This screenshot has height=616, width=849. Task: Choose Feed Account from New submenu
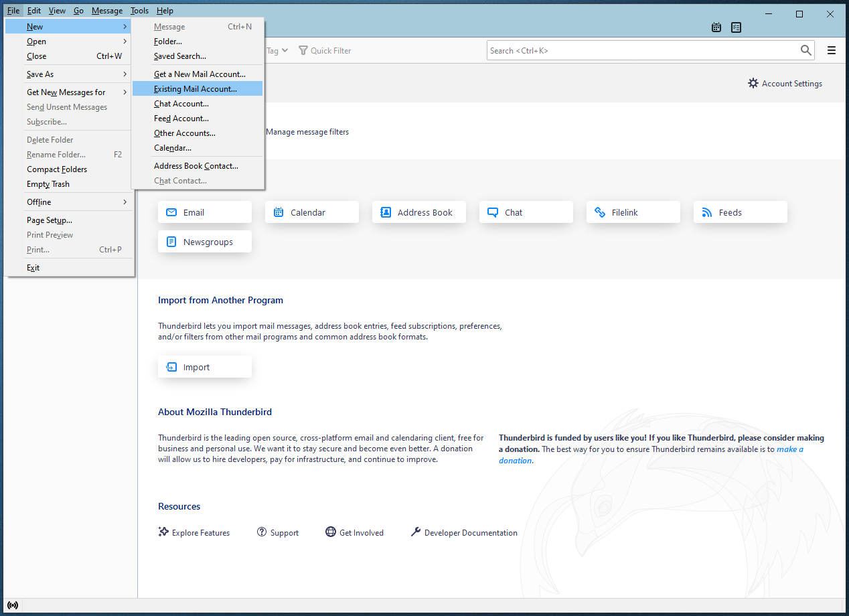tap(181, 119)
